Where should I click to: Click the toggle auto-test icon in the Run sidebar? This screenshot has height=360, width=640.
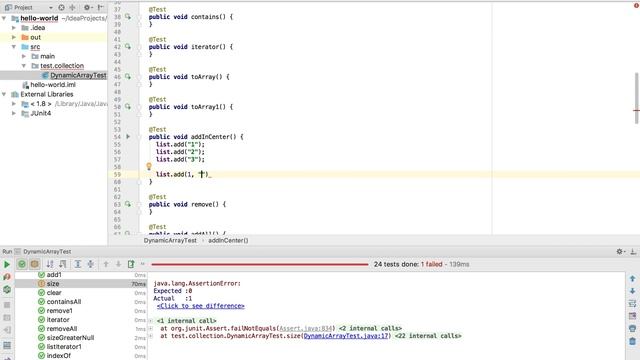tap(7, 289)
